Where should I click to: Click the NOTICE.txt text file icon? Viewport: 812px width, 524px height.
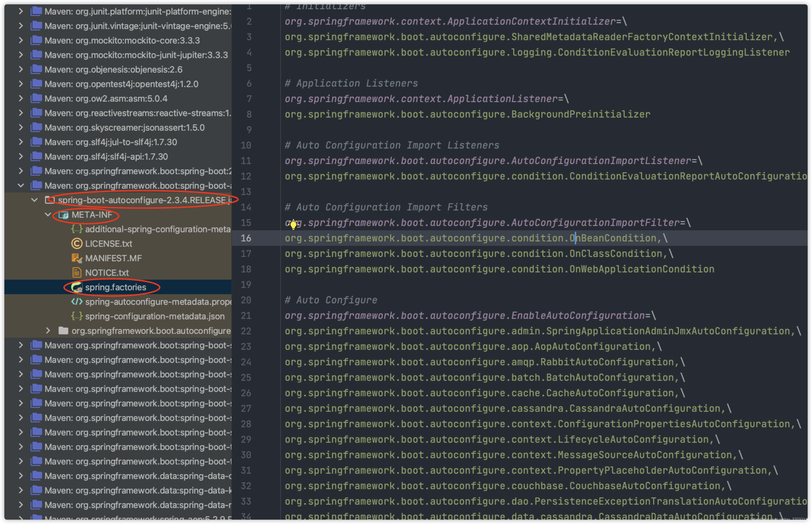point(77,272)
